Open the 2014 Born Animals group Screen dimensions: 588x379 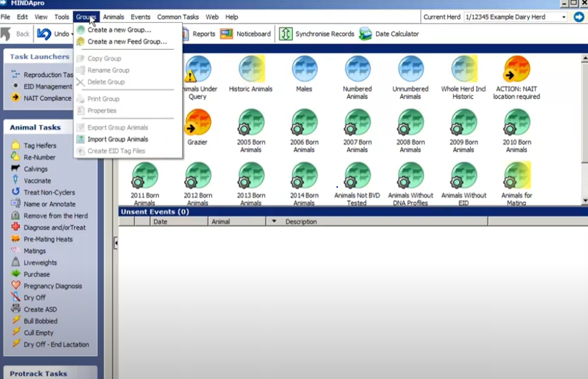point(305,176)
